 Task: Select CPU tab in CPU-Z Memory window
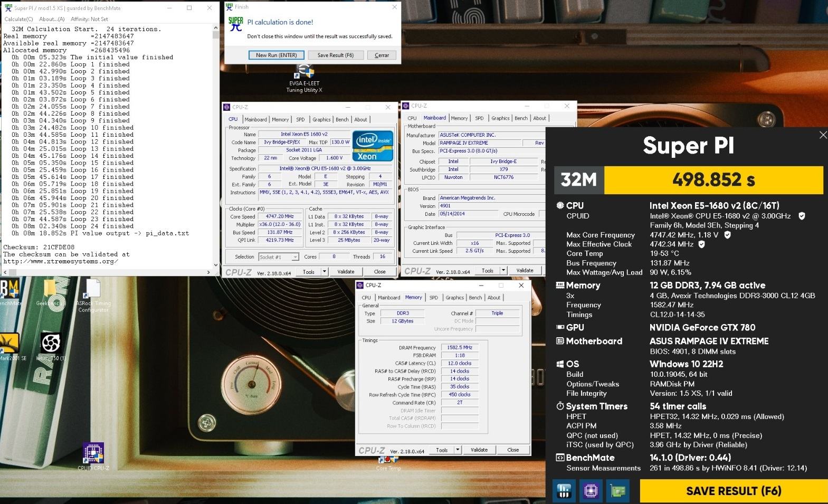point(366,298)
